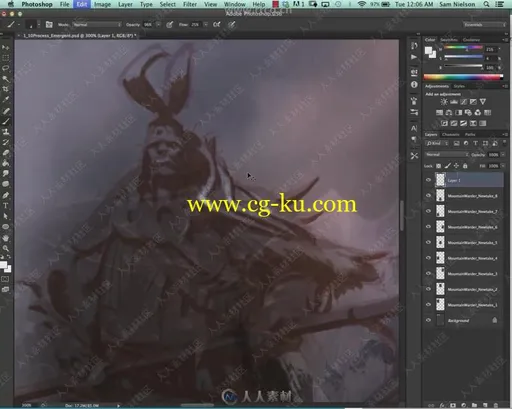The image size is (512, 409).
Task: Open the File menu
Action: (x=64, y=4)
